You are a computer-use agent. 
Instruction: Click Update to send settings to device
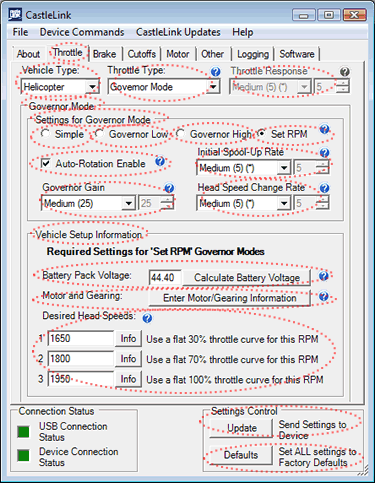(241, 428)
